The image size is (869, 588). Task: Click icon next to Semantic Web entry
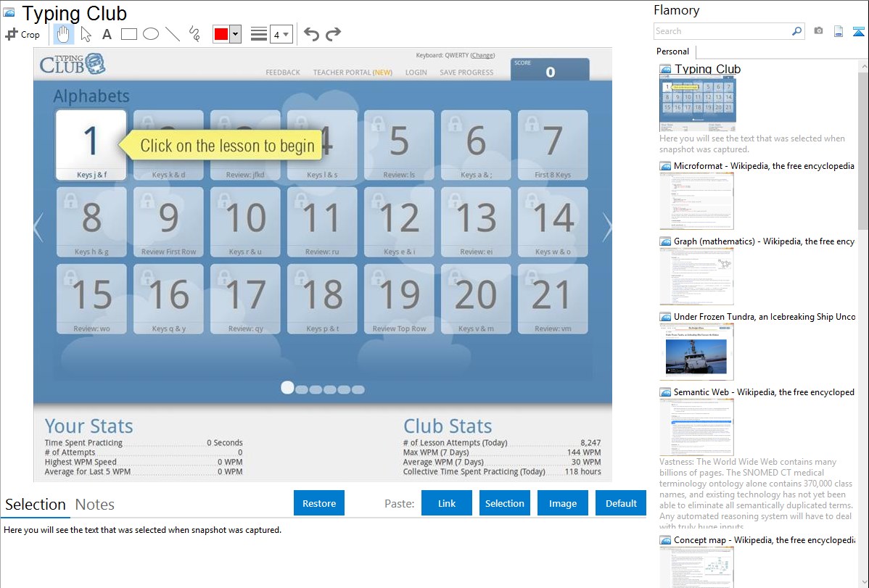point(665,392)
